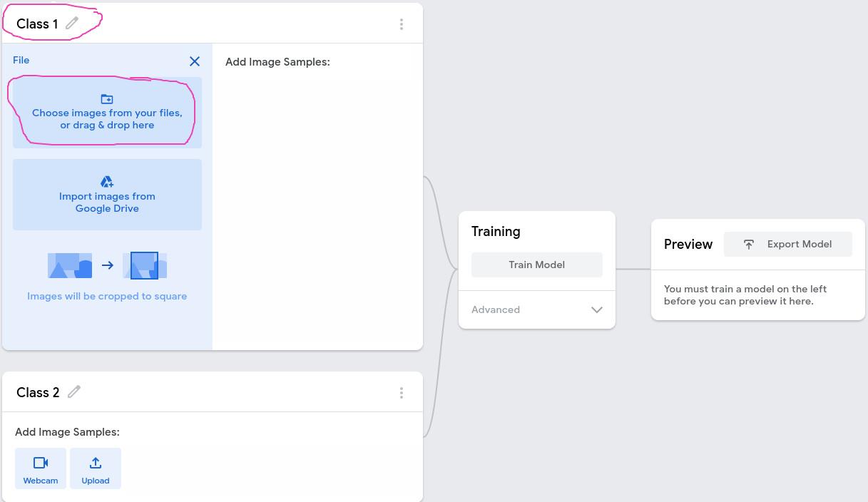Image resolution: width=868 pixels, height=502 pixels.
Task: Click the cropped-to-square illustration
Action: (107, 265)
